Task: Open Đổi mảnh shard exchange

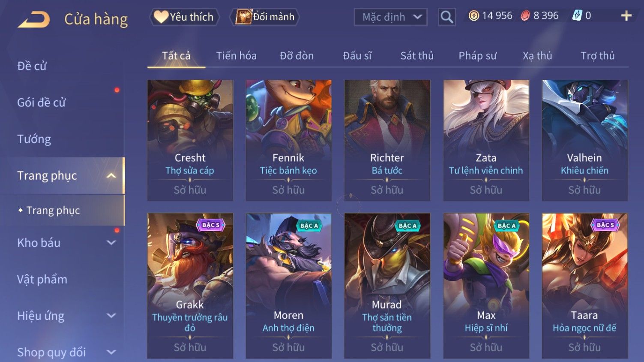Action: click(x=264, y=17)
